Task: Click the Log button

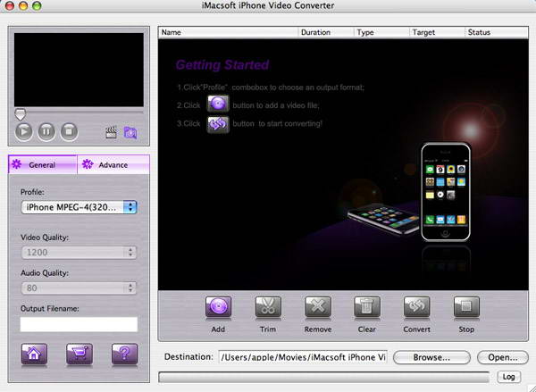Action: [508, 377]
